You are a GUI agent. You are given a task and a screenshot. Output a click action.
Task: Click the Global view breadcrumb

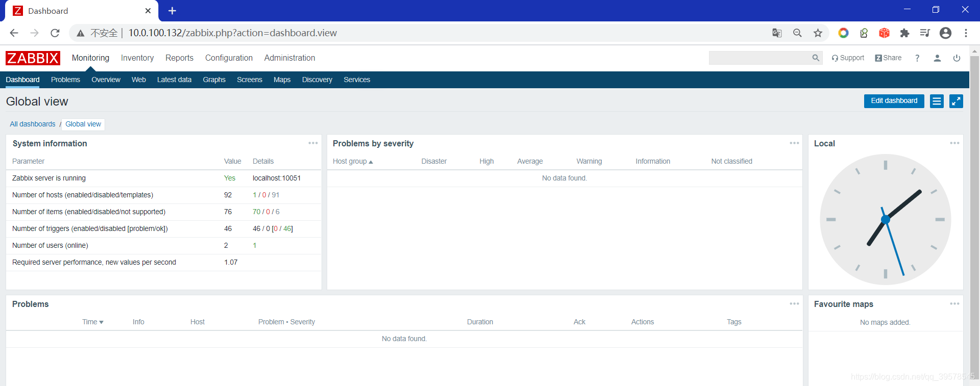click(83, 124)
